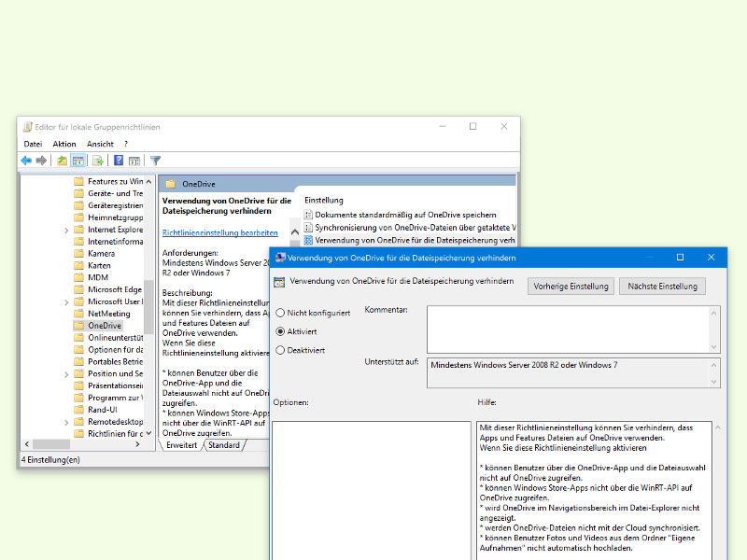
Task: Select the 'Aktiviert' radio button
Action: point(280,331)
